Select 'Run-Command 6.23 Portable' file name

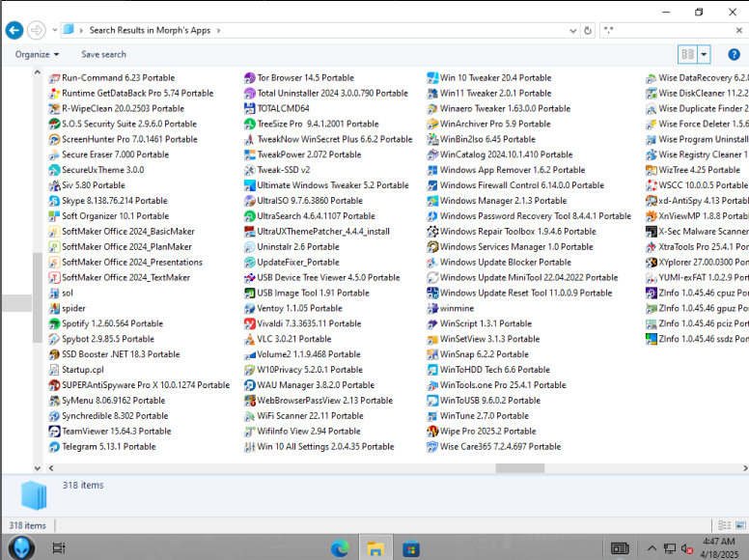pos(119,78)
